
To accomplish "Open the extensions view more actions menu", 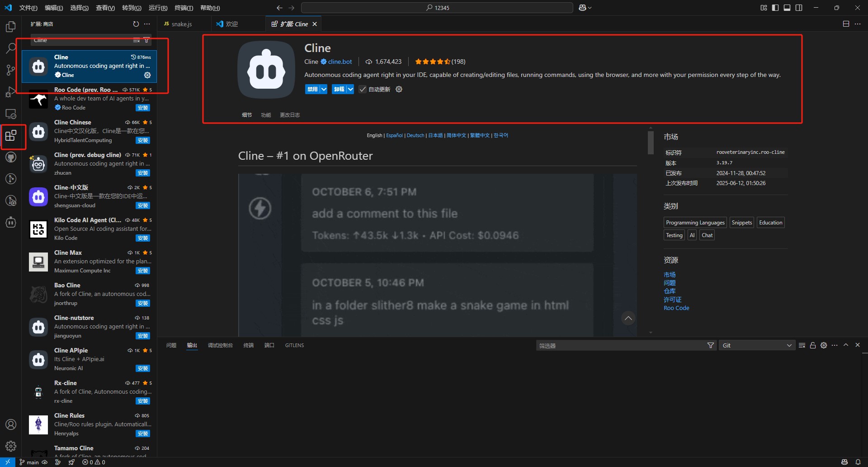I will point(147,24).
